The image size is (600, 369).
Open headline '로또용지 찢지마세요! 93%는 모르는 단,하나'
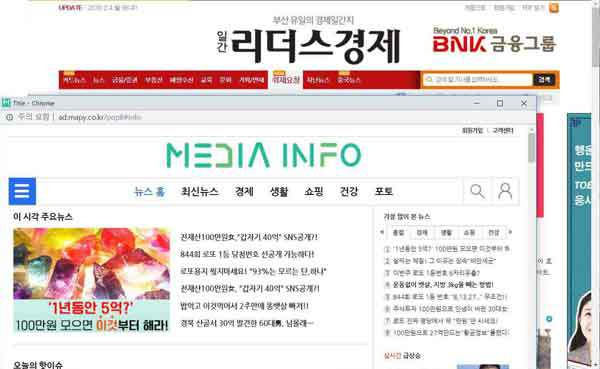pyautogui.click(x=253, y=271)
